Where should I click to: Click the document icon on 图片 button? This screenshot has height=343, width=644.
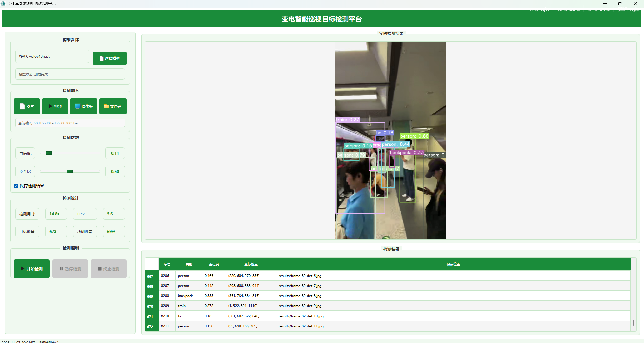coord(22,106)
